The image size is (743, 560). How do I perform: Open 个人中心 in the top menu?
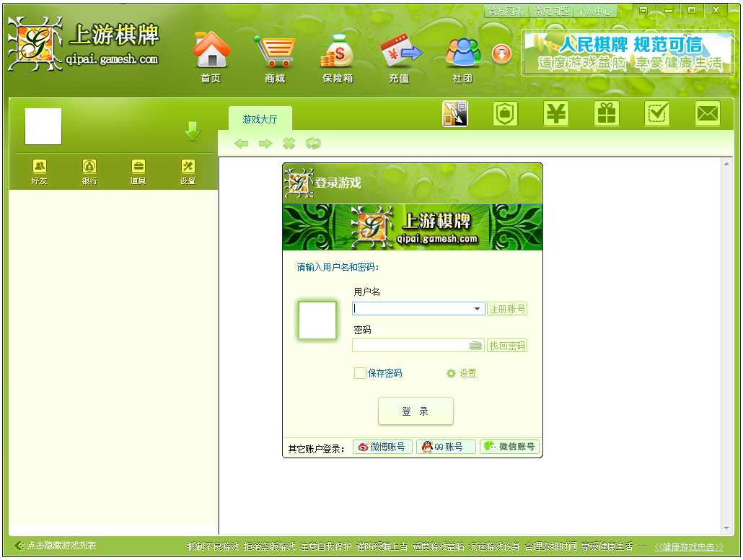[594, 12]
